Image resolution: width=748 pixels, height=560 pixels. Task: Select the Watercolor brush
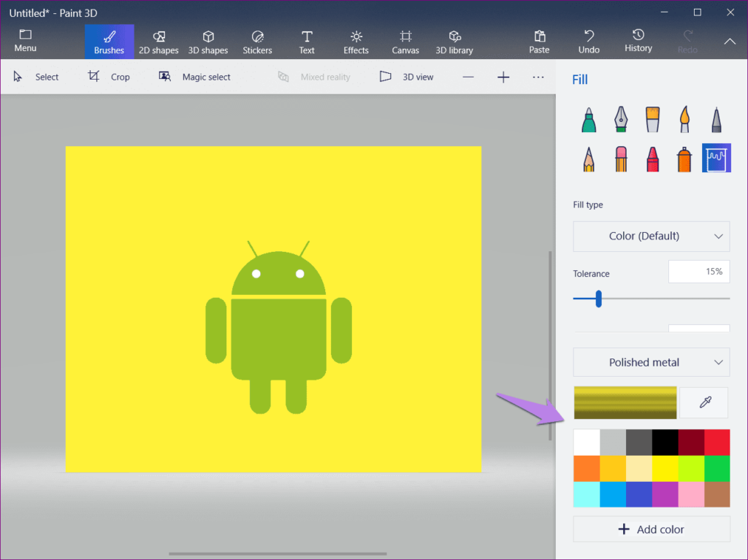point(684,119)
